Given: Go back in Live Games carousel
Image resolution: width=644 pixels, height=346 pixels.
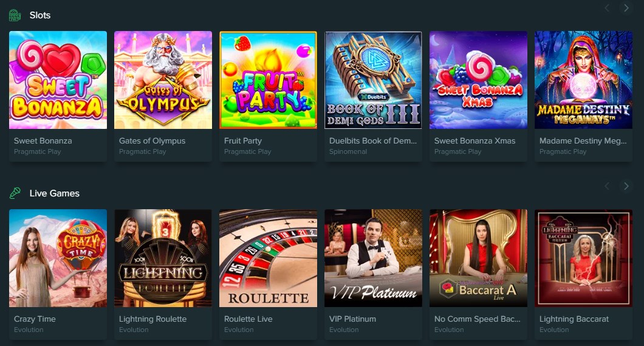Looking at the screenshot, I should point(606,186).
